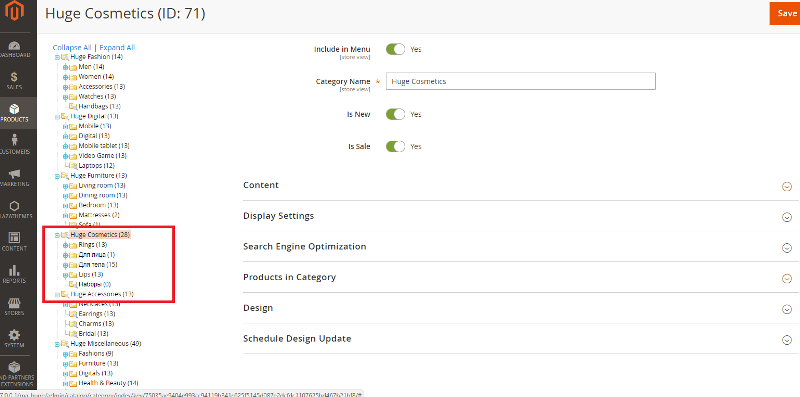Click folder icon of Women category

(x=73, y=77)
